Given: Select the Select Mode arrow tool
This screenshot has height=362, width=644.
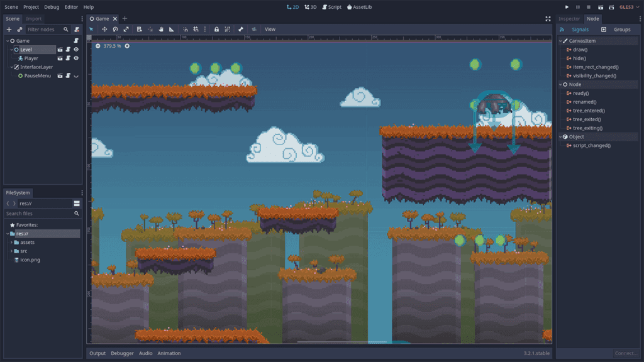Looking at the screenshot, I should point(91,29).
